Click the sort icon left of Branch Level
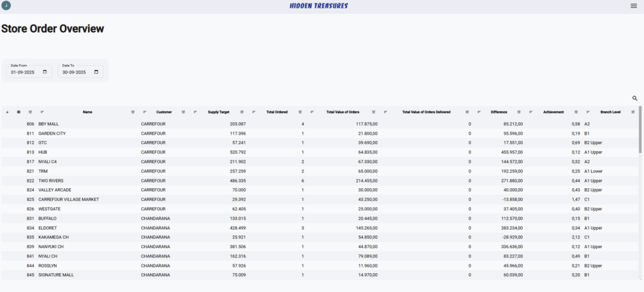 [x=588, y=112]
